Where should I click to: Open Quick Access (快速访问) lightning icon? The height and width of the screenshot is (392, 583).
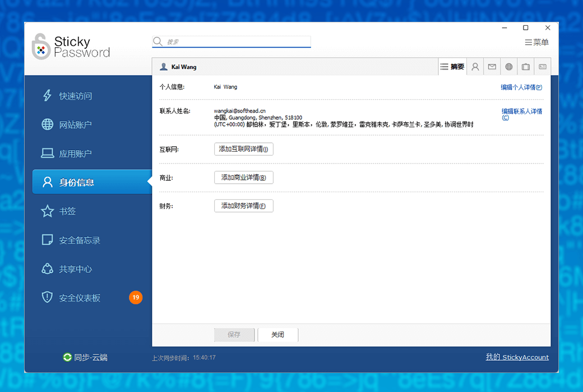[x=47, y=96]
